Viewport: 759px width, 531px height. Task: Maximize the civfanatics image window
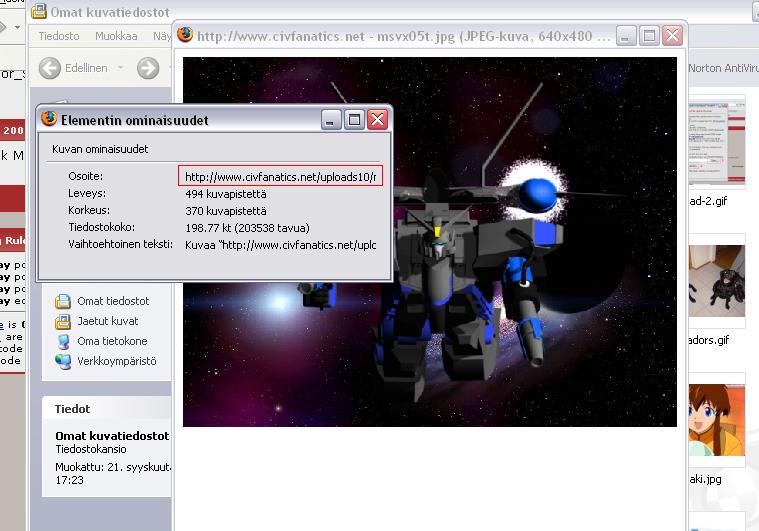(649, 36)
